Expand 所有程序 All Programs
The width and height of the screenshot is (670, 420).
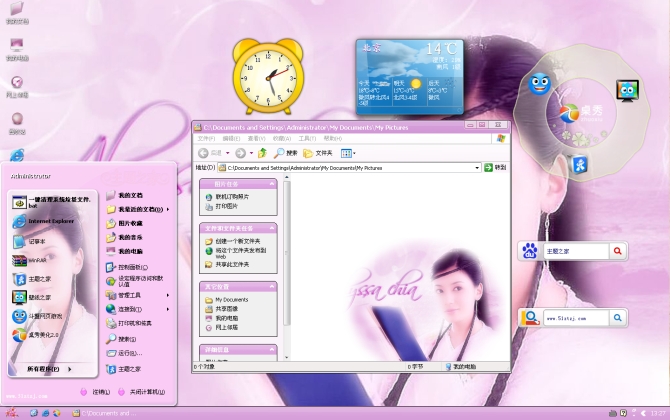click(x=48, y=369)
